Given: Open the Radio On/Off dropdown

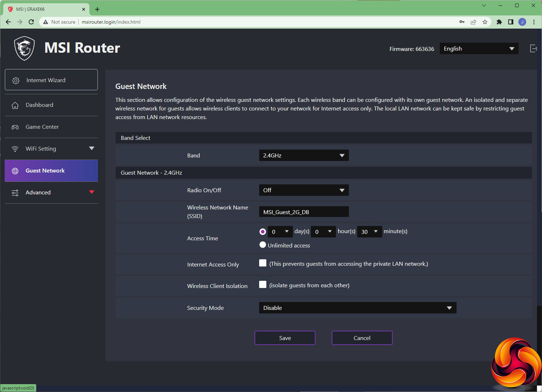Looking at the screenshot, I should (x=304, y=190).
